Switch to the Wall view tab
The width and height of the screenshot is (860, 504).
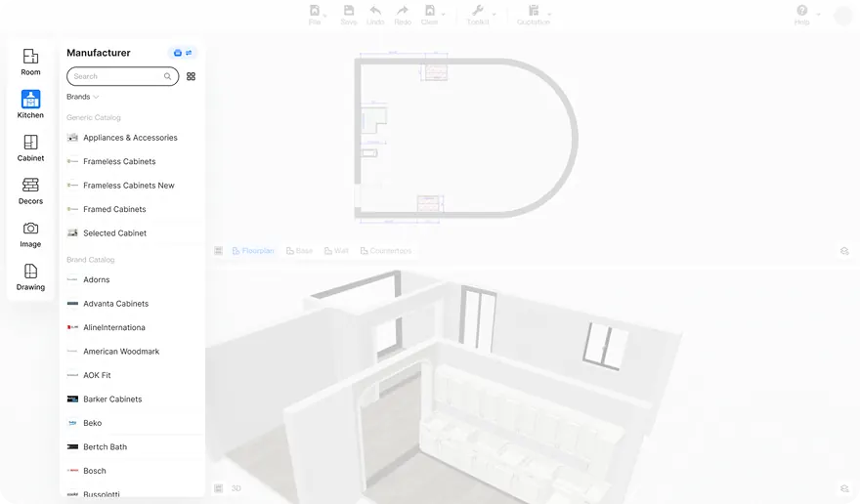tap(336, 251)
